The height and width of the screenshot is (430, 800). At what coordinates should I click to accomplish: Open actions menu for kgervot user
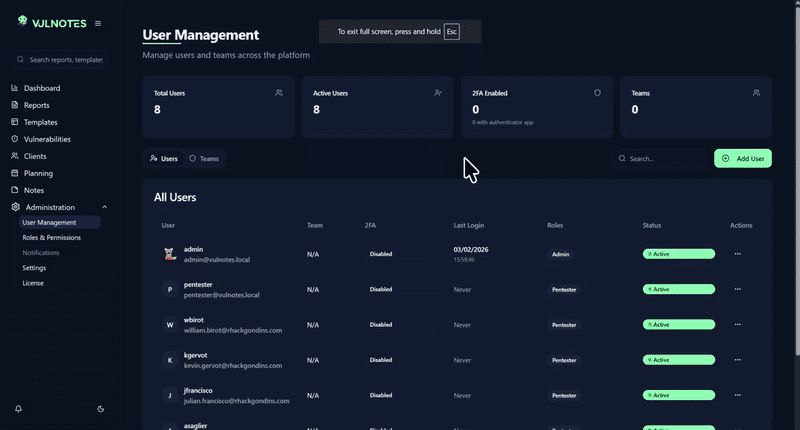click(738, 359)
